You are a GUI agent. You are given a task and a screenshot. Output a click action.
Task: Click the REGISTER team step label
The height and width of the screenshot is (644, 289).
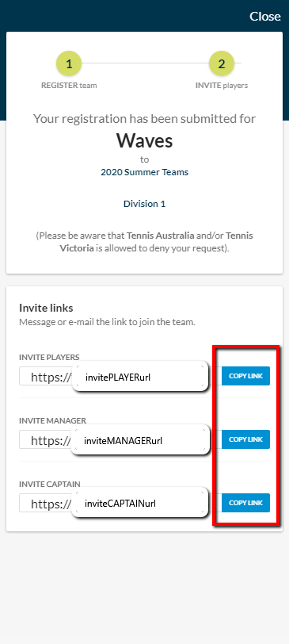pyautogui.click(x=69, y=86)
